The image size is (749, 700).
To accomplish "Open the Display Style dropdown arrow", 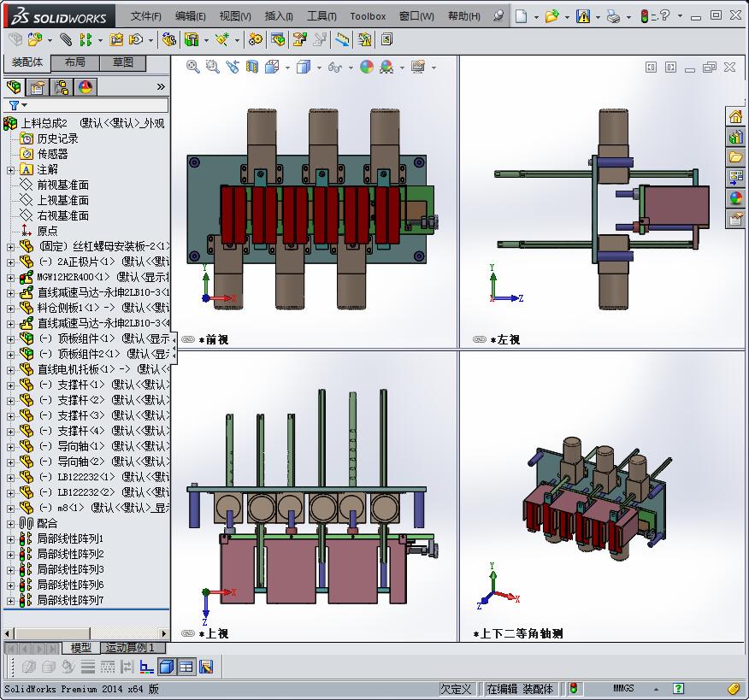I will click(x=319, y=68).
